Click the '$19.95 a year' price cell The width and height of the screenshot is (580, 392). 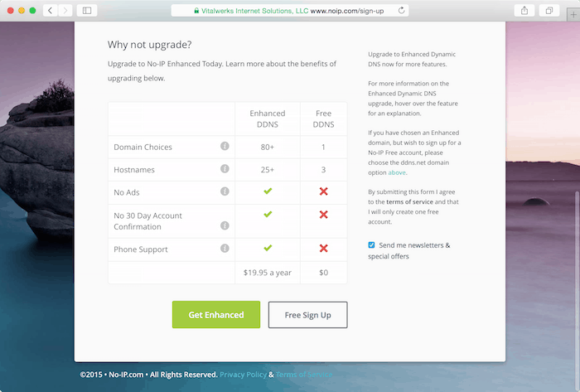(268, 273)
